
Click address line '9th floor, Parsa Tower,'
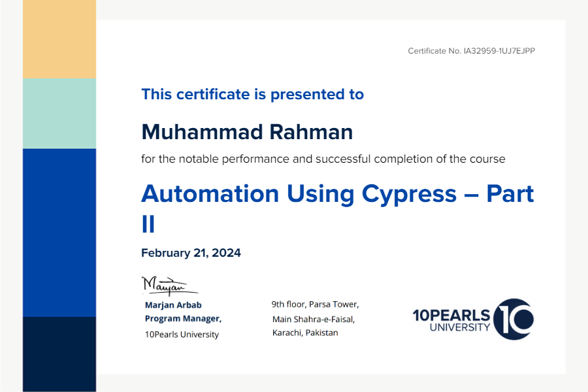point(315,304)
